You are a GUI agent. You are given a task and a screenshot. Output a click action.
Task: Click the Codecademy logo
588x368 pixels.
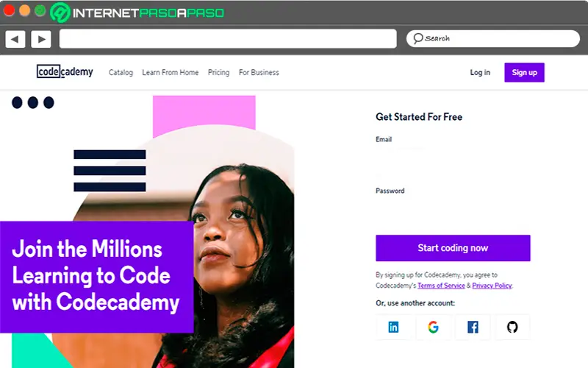pos(65,71)
